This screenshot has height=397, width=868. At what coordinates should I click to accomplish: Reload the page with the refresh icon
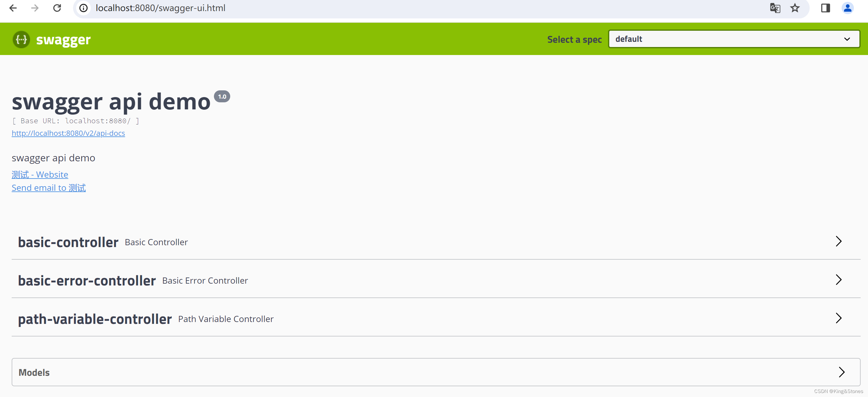(57, 8)
